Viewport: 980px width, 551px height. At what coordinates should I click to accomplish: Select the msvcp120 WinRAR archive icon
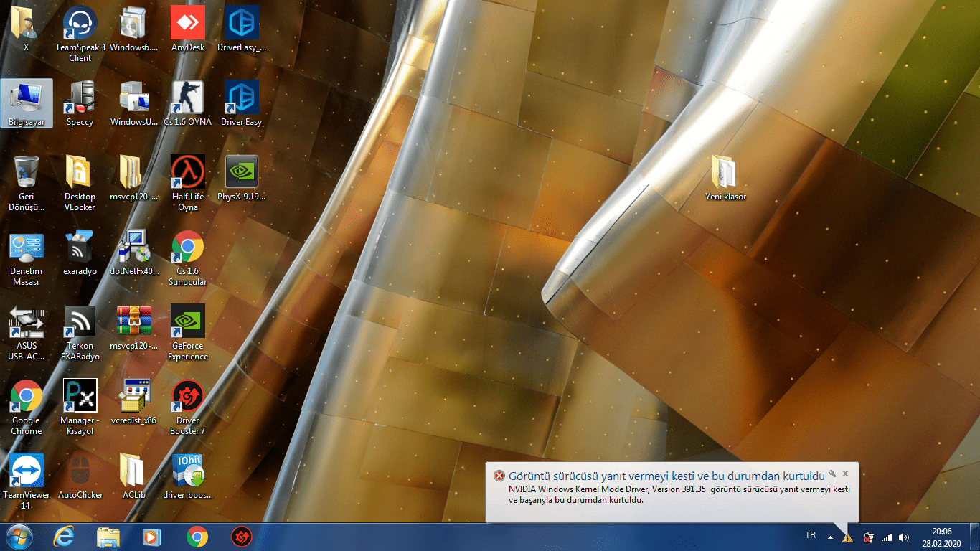[134, 327]
